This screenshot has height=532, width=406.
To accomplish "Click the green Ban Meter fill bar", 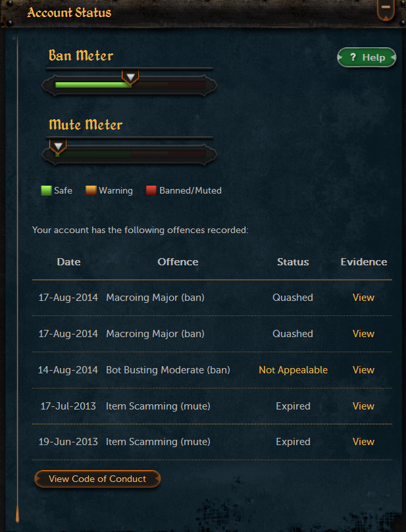I will click(93, 85).
